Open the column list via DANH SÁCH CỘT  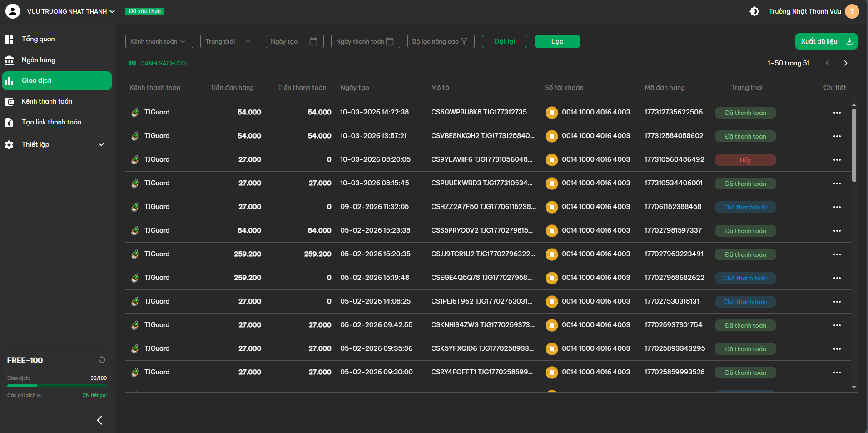tap(159, 63)
